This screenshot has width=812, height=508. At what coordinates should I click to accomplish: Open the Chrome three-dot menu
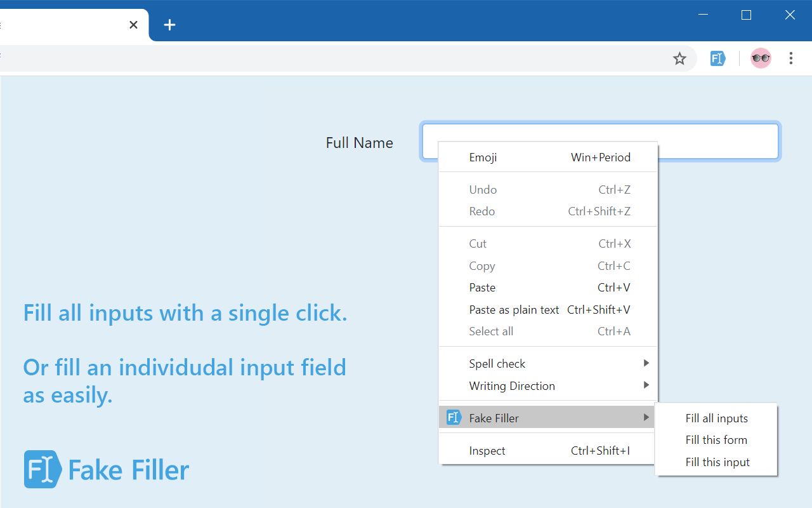(x=791, y=58)
